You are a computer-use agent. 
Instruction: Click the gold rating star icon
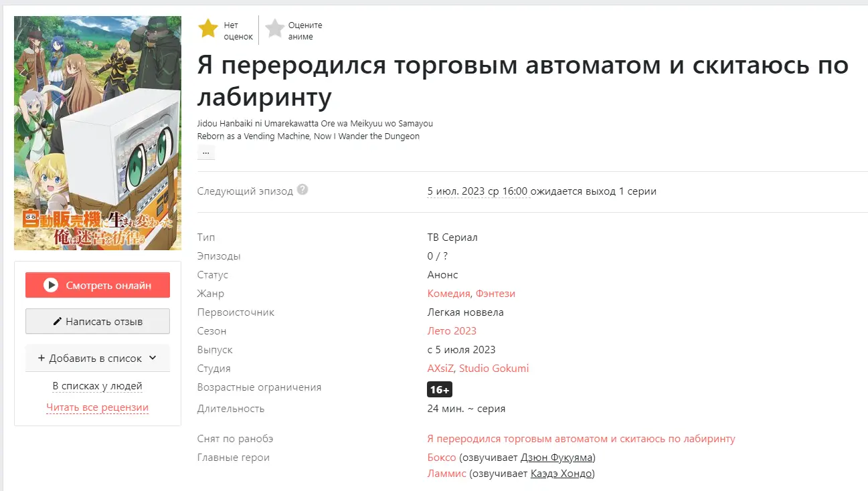(208, 28)
